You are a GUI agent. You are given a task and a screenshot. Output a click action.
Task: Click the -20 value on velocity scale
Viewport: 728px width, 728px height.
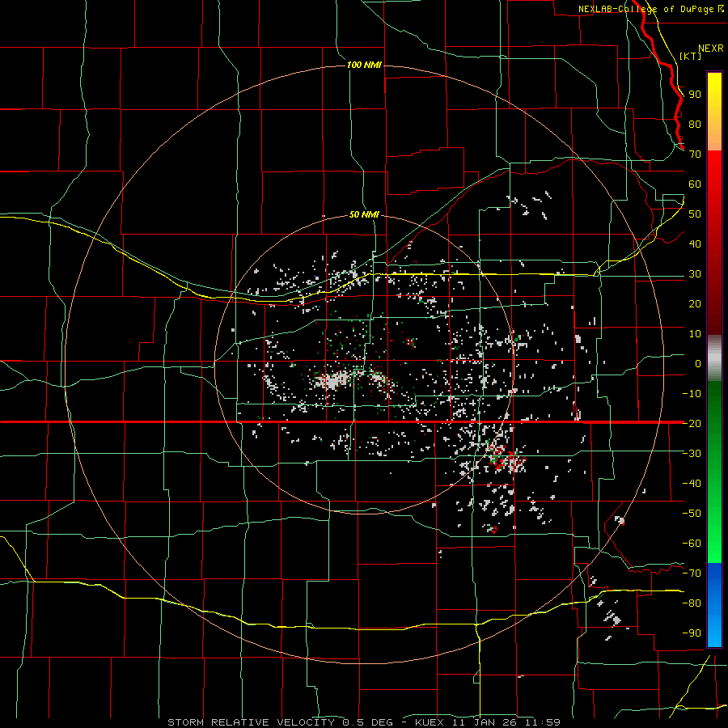click(692, 423)
